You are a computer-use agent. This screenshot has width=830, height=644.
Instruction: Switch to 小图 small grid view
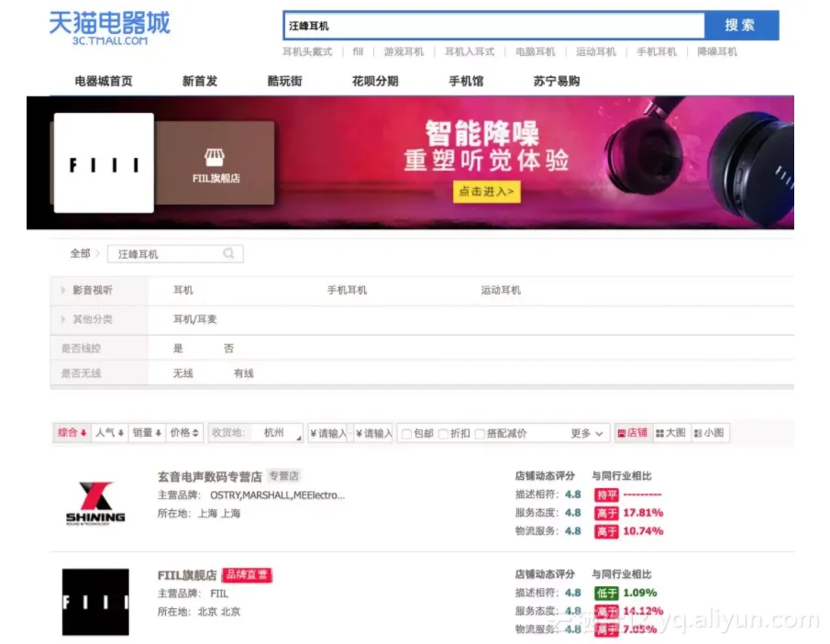[709, 433]
